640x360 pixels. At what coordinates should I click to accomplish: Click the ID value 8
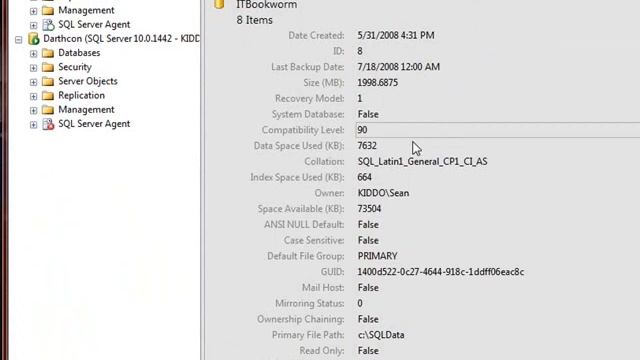[x=360, y=51]
